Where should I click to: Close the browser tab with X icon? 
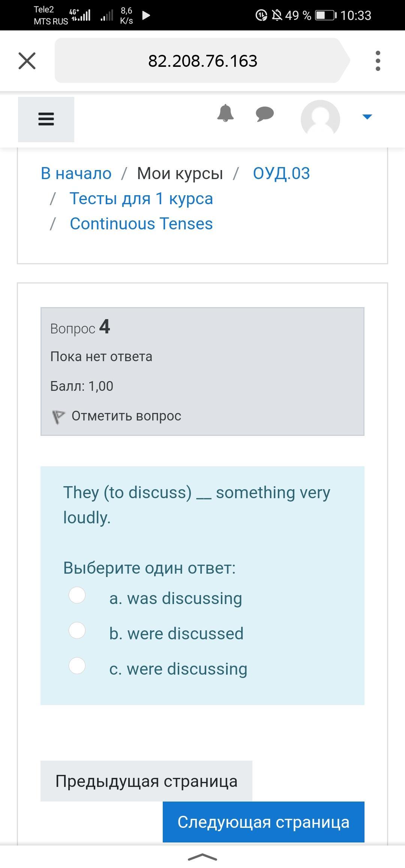point(27,61)
